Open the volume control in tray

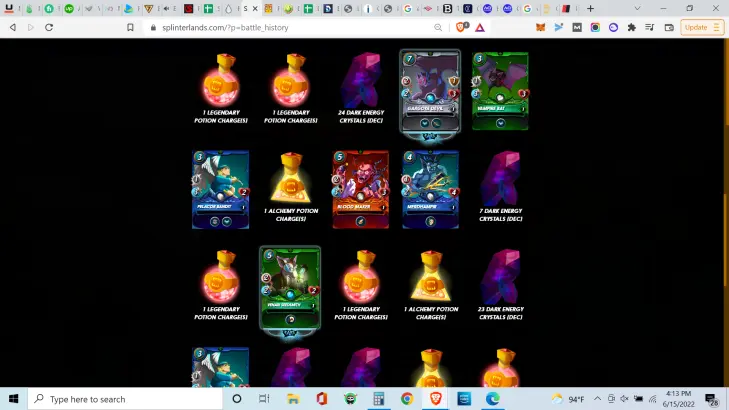pyautogui.click(x=624, y=399)
